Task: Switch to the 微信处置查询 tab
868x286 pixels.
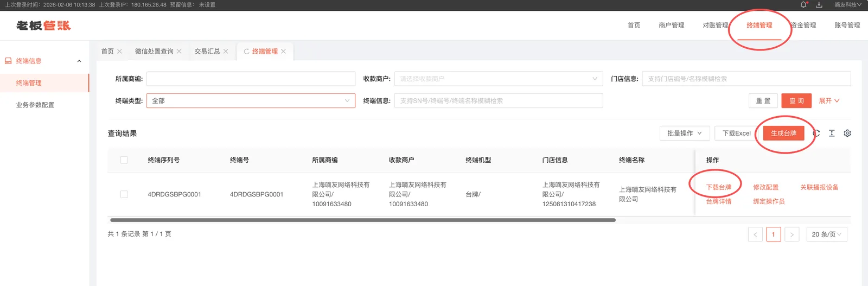Action: point(154,52)
